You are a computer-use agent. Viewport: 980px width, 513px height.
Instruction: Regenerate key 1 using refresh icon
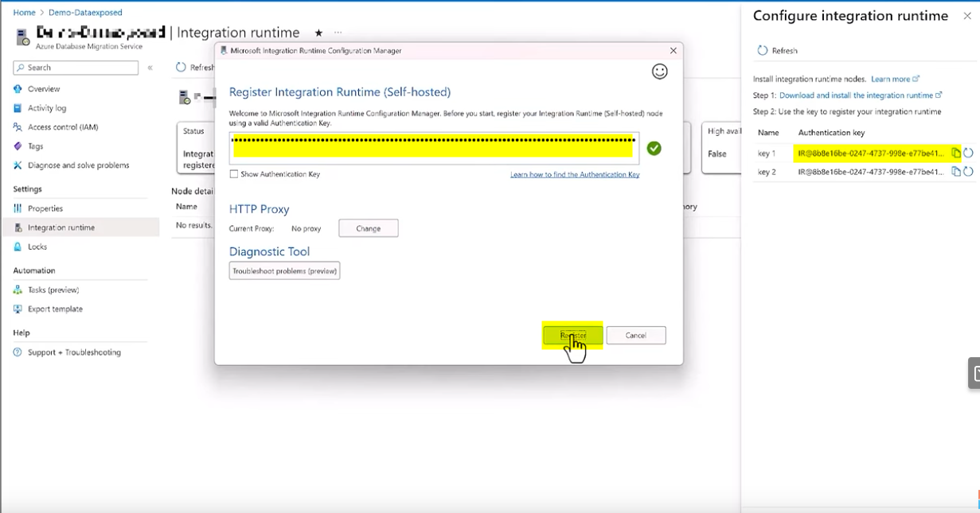coord(968,153)
